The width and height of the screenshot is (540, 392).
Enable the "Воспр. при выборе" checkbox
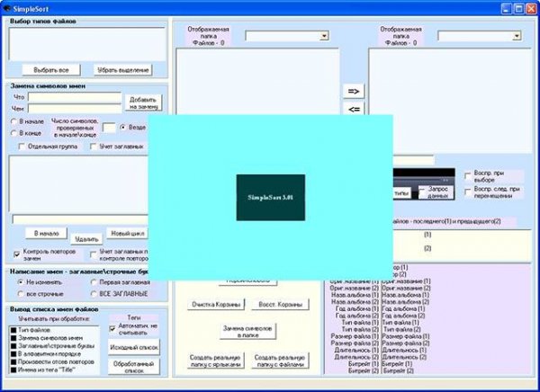click(x=468, y=176)
